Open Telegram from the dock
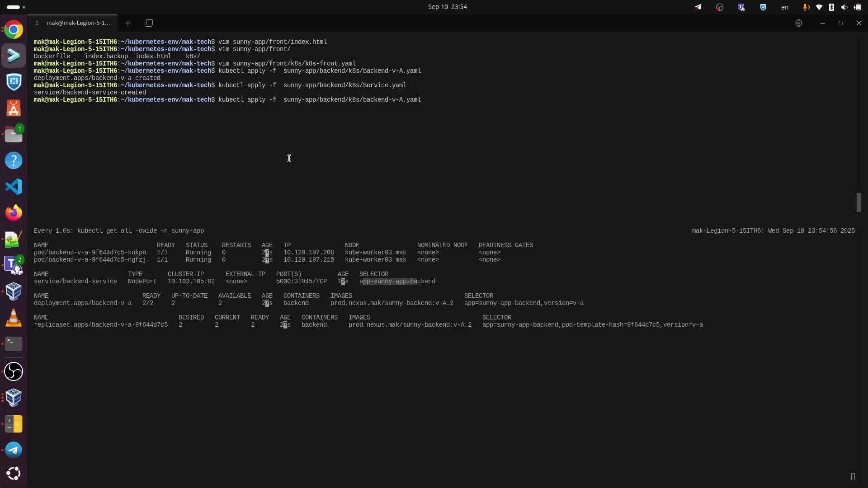Image resolution: width=868 pixels, height=488 pixels. coord(14,450)
